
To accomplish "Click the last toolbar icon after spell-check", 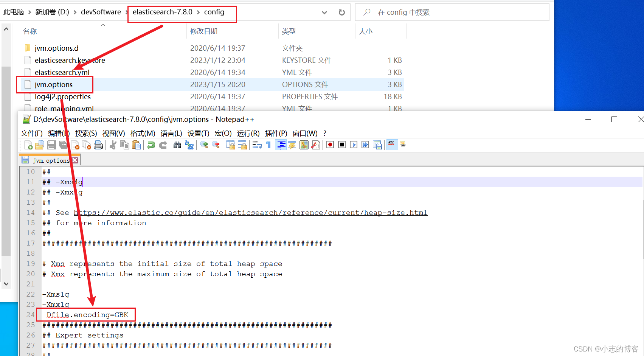I will coord(403,144).
